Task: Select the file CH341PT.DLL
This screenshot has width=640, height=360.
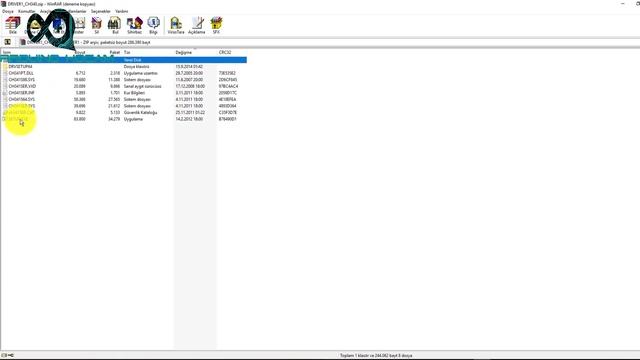Action: pyautogui.click(x=21, y=73)
